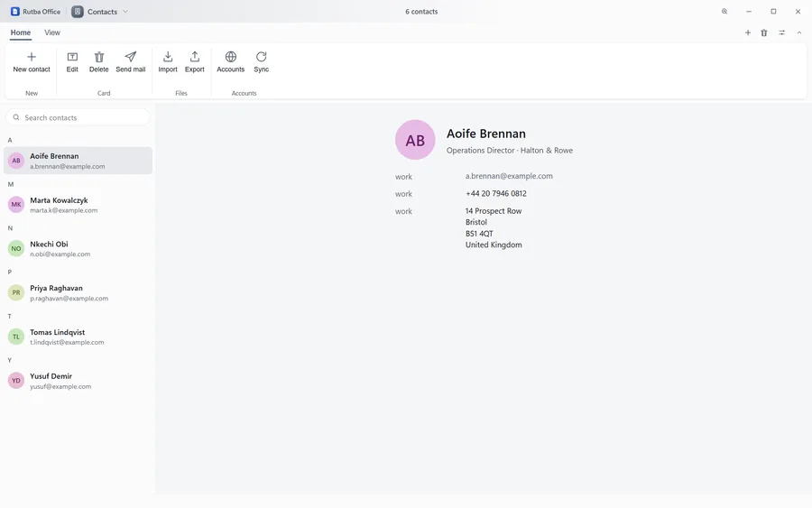Click yusuf@example.com in the list
Screen dimensions: 812x508
[60, 386]
